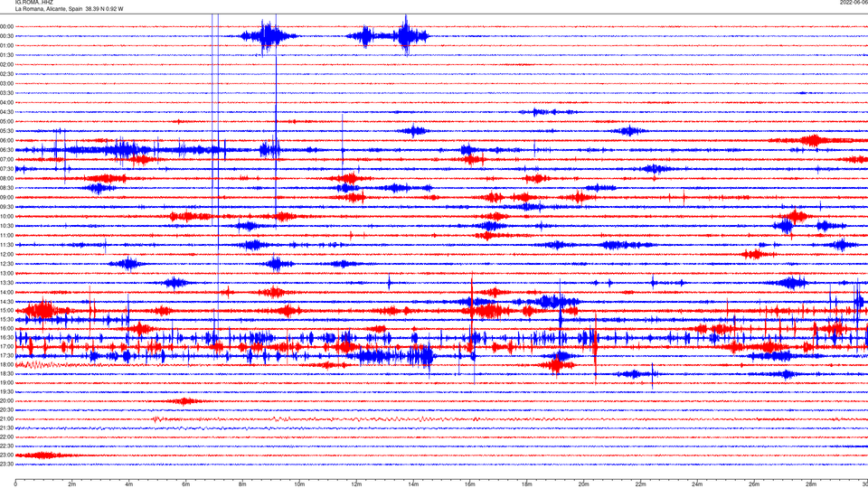Select the 18:00 trace time label
This screenshot has height=488, width=868.
[6, 364]
